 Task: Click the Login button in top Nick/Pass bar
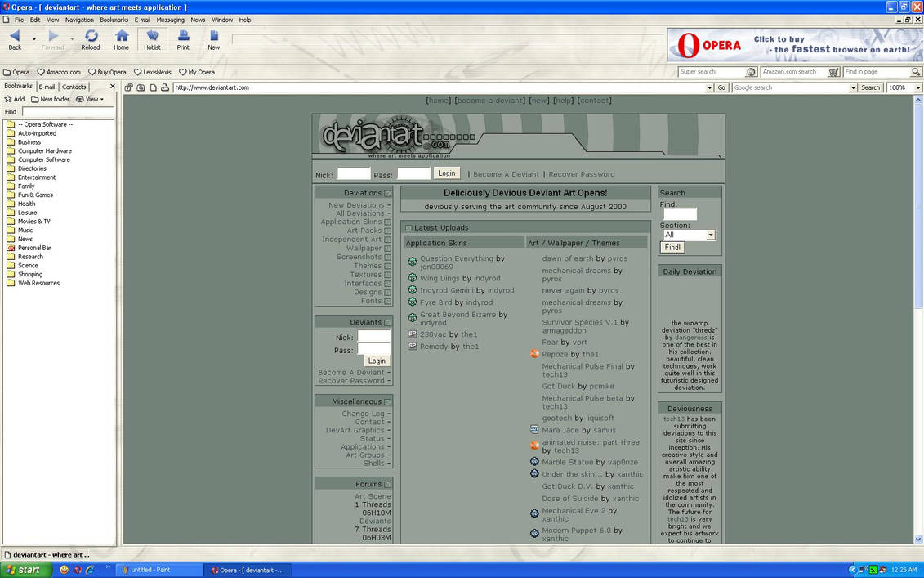tap(447, 173)
